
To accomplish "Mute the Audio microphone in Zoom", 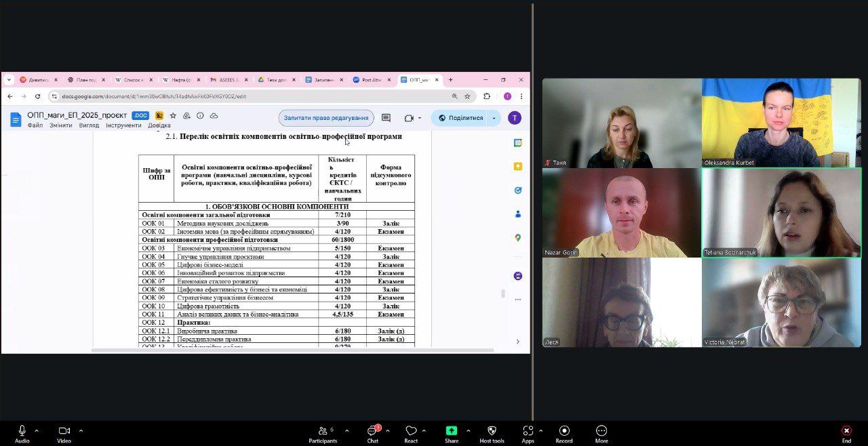I will (22, 431).
